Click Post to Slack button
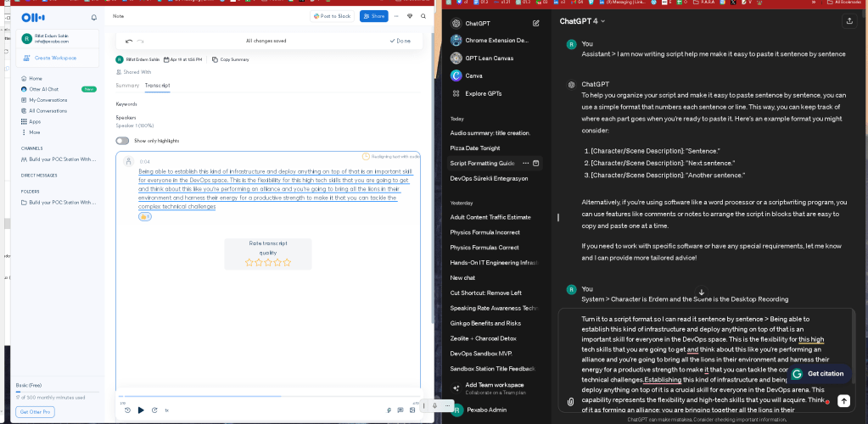 [x=332, y=16]
